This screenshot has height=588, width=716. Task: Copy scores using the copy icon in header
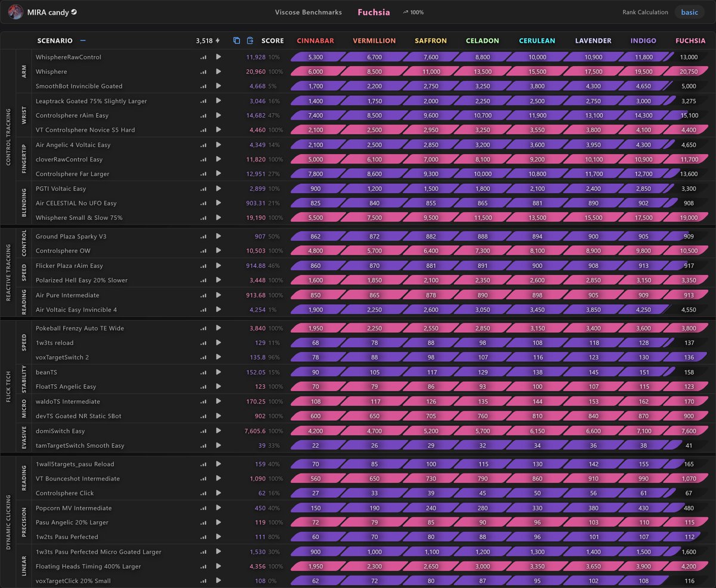(x=236, y=41)
